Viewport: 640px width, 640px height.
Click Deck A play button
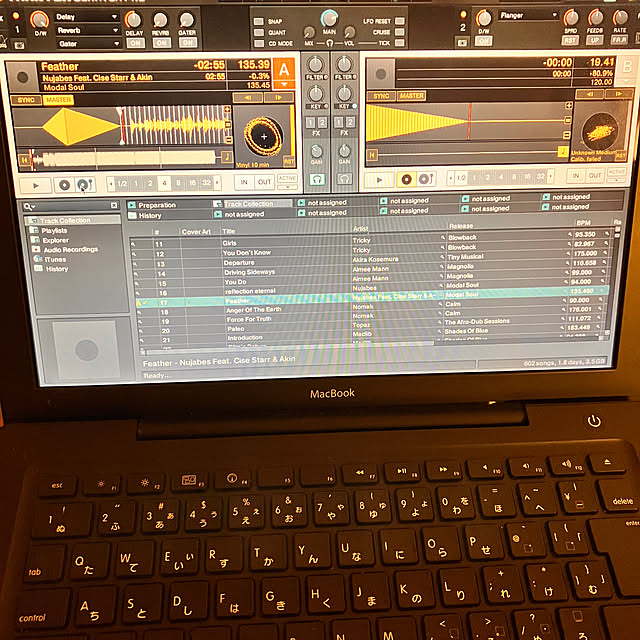(36, 185)
